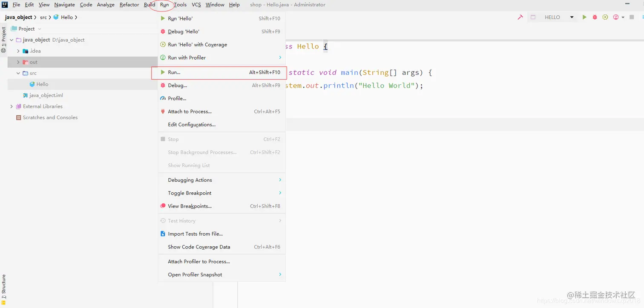This screenshot has width=644, height=308.
Task: Click the Run with Coverage icon in the top toolbar
Action: (x=605, y=17)
